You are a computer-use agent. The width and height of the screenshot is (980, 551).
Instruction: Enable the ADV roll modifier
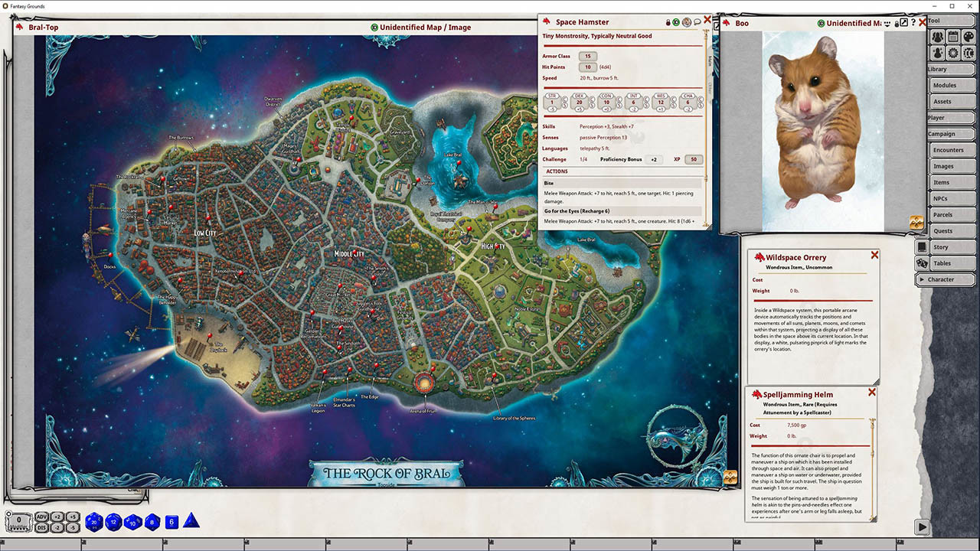pos(42,516)
